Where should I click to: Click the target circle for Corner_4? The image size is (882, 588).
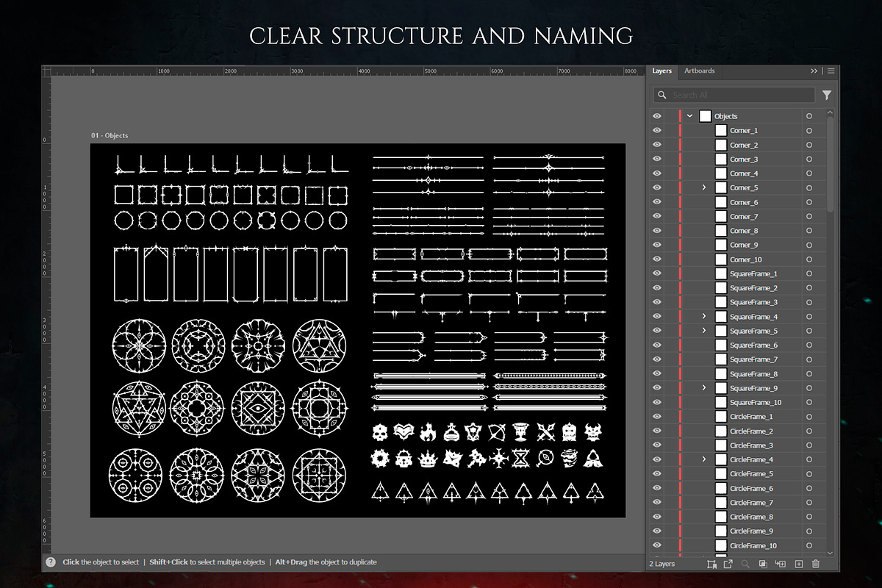point(809,173)
